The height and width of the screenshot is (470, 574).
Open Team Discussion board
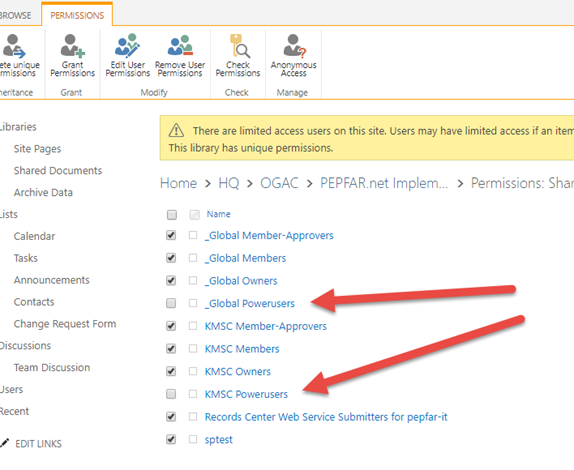click(52, 368)
